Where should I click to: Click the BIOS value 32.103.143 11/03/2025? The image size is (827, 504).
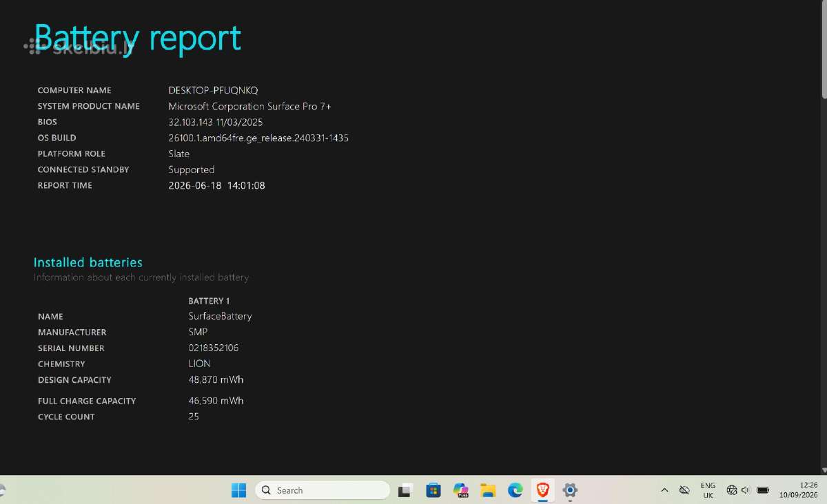[216, 122]
